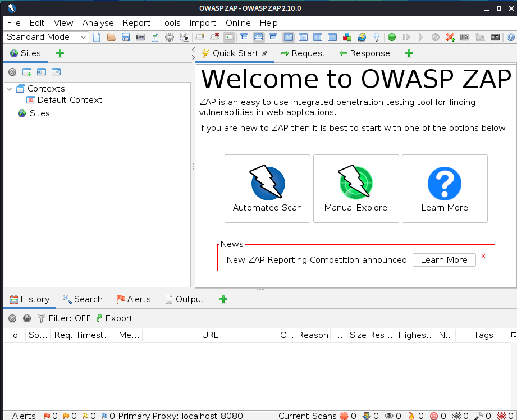Open column selector icon right of Tags column

(514, 335)
